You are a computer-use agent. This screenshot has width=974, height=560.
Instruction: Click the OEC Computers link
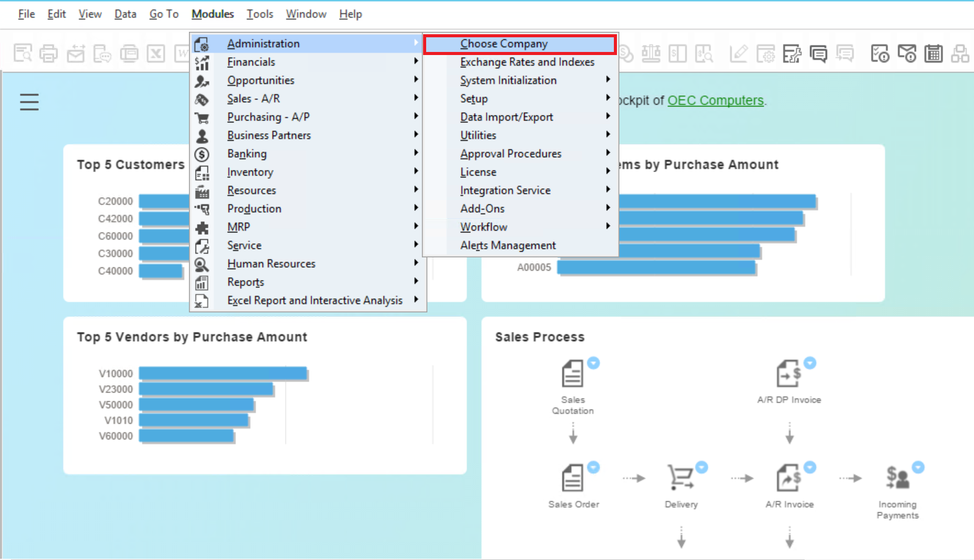[715, 100]
